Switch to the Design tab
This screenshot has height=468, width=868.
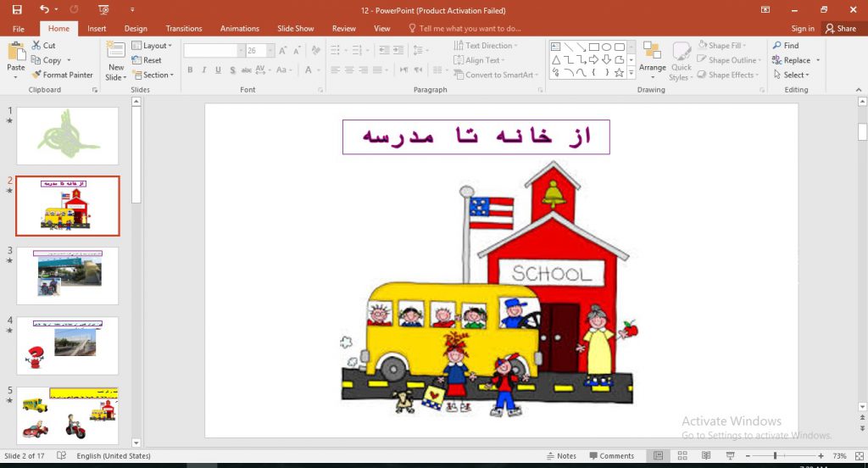pyautogui.click(x=136, y=28)
